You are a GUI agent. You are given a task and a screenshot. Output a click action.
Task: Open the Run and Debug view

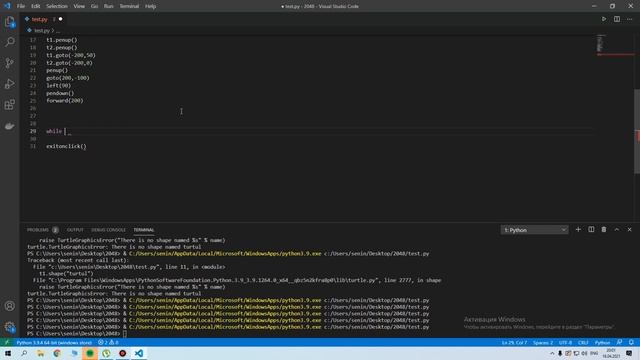[10, 84]
